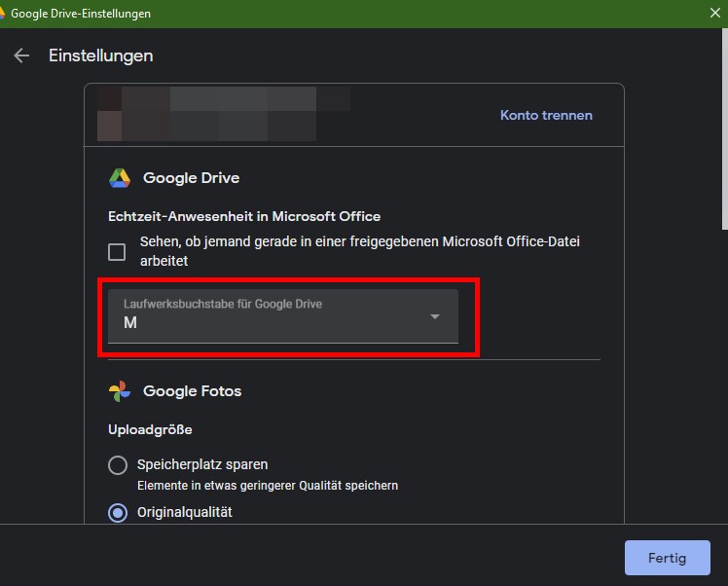728x586 pixels.
Task: Click the Fertig button
Action: point(668,557)
